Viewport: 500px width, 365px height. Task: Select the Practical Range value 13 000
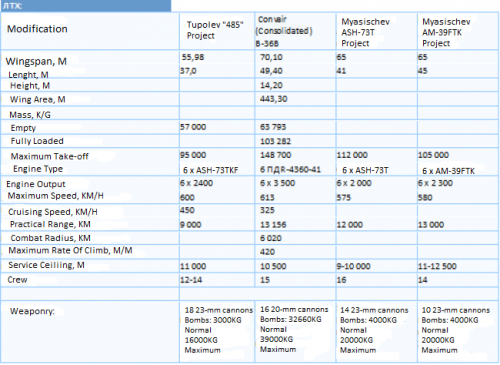431,225
